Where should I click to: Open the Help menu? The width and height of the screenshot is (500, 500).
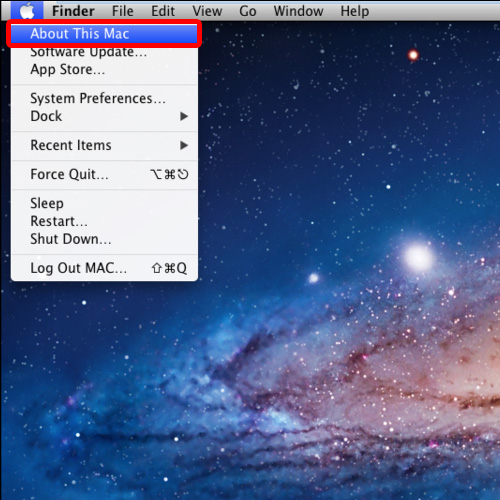(x=355, y=11)
